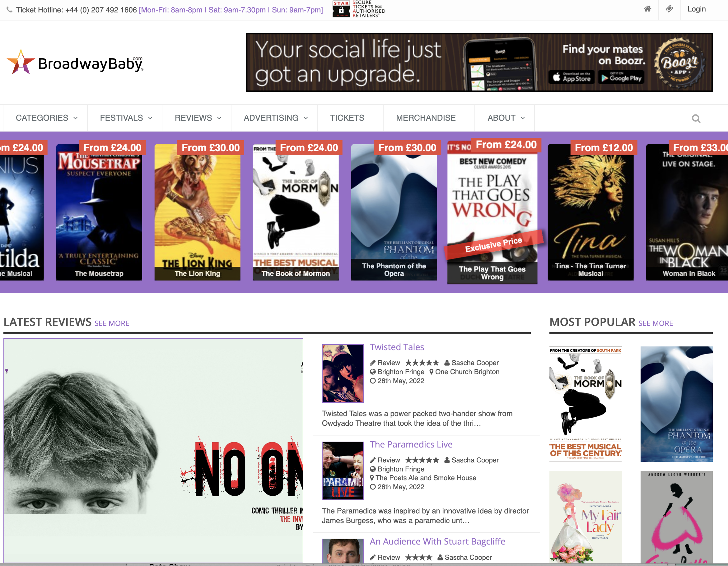Click The Poets Ale and Smoke House venue
This screenshot has width=728, height=566.
426,478
